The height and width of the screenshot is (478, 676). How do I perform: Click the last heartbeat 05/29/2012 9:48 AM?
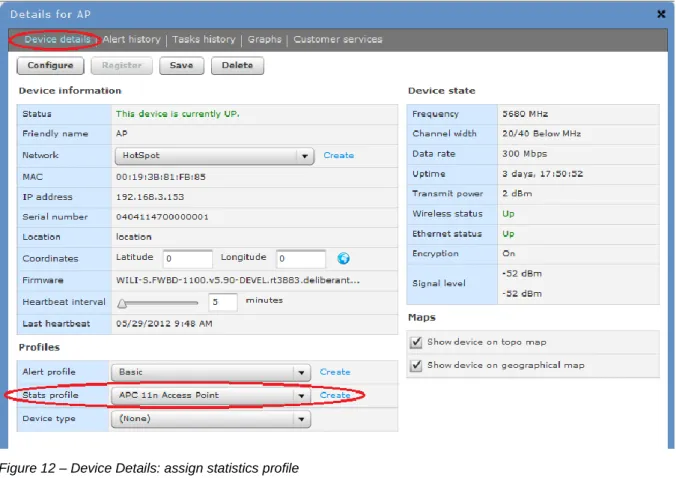[164, 324]
